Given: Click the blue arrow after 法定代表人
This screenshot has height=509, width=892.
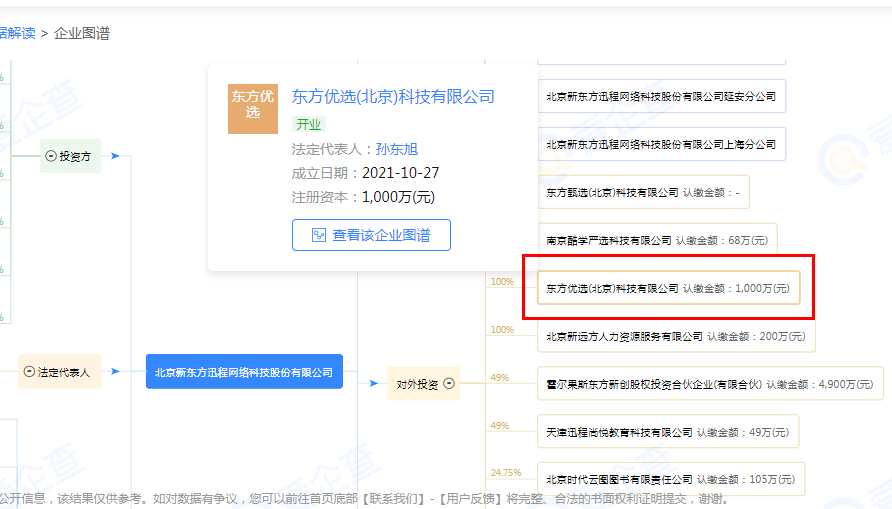Looking at the screenshot, I should point(115,371).
